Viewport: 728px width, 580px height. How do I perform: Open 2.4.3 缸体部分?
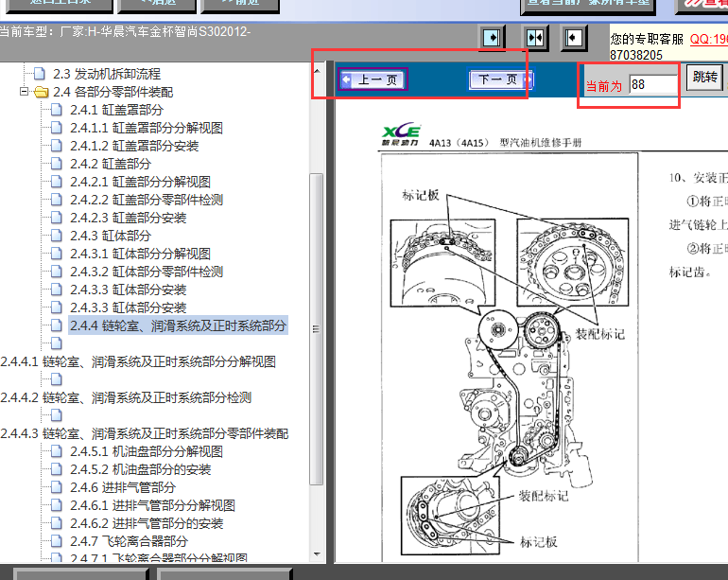coord(111,237)
